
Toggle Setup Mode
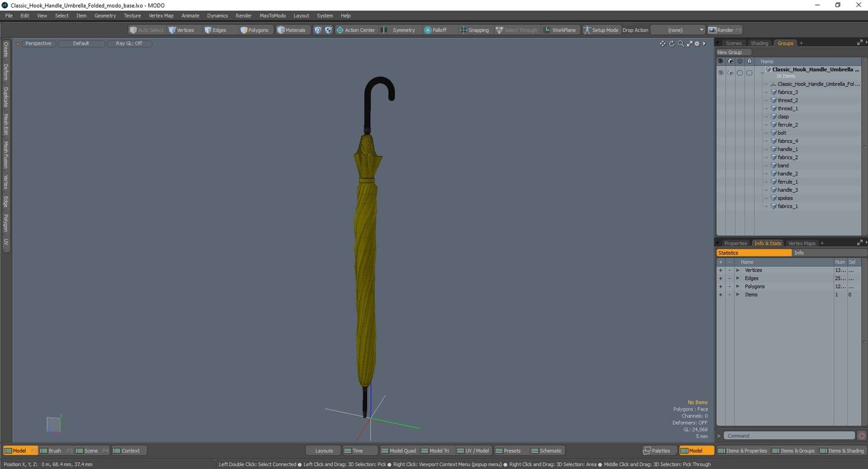pyautogui.click(x=601, y=30)
